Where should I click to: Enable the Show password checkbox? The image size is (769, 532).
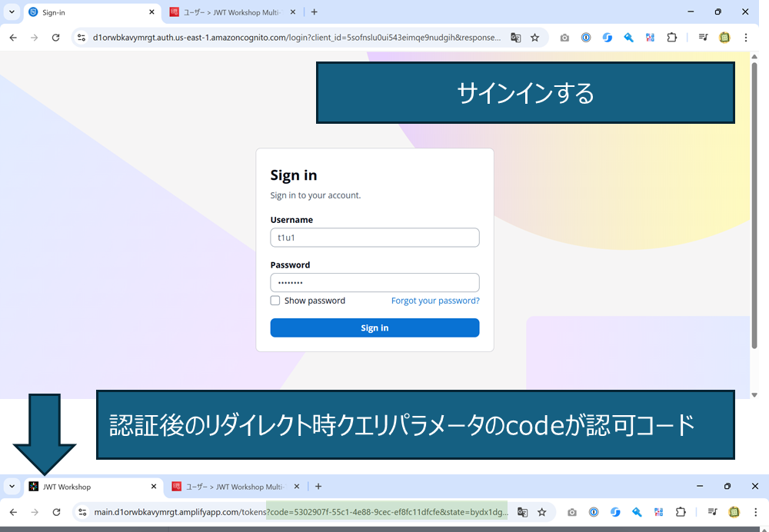275,301
